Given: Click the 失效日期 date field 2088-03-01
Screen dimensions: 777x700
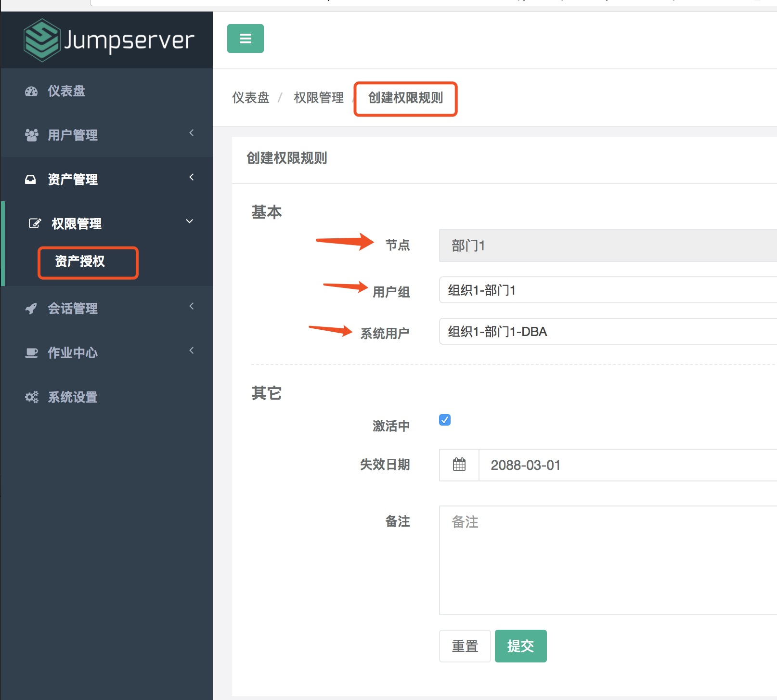Looking at the screenshot, I should tap(628, 465).
